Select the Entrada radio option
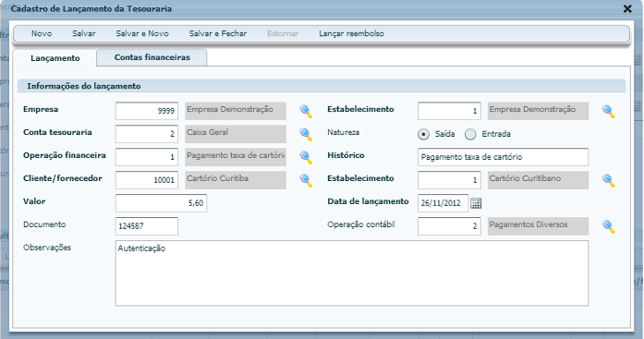Screen dimensions: 644x339 (x=470, y=134)
